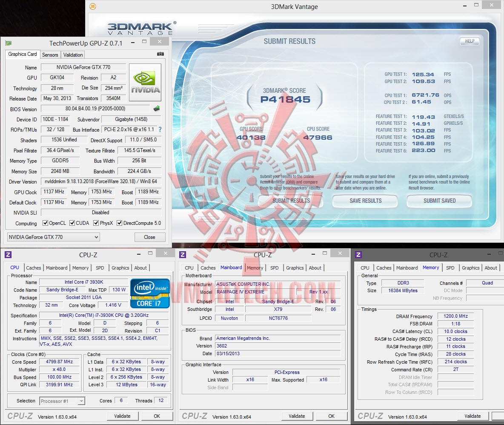Toggle the PhysX checkbox
Viewport: 504px width, 425px height.
[96, 223]
